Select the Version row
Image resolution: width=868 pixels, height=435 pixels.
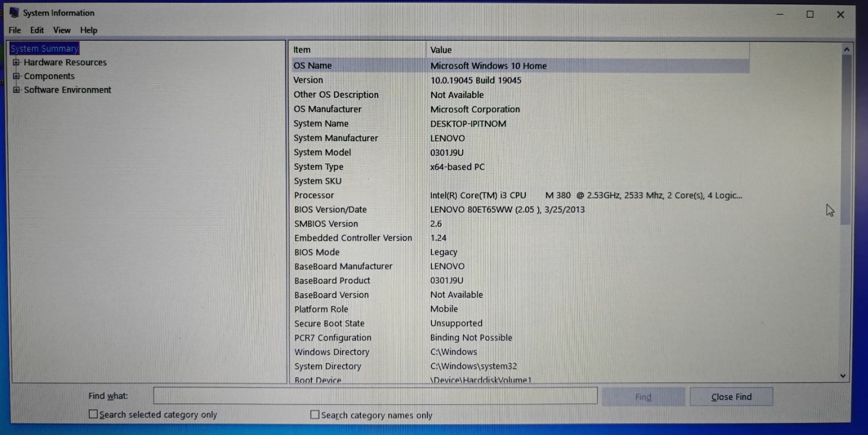click(x=520, y=80)
